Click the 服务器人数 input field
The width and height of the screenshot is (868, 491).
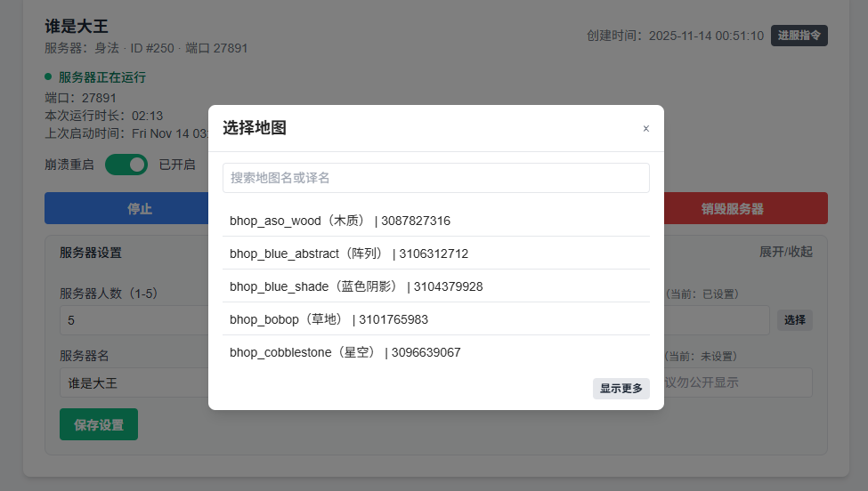tap(134, 320)
